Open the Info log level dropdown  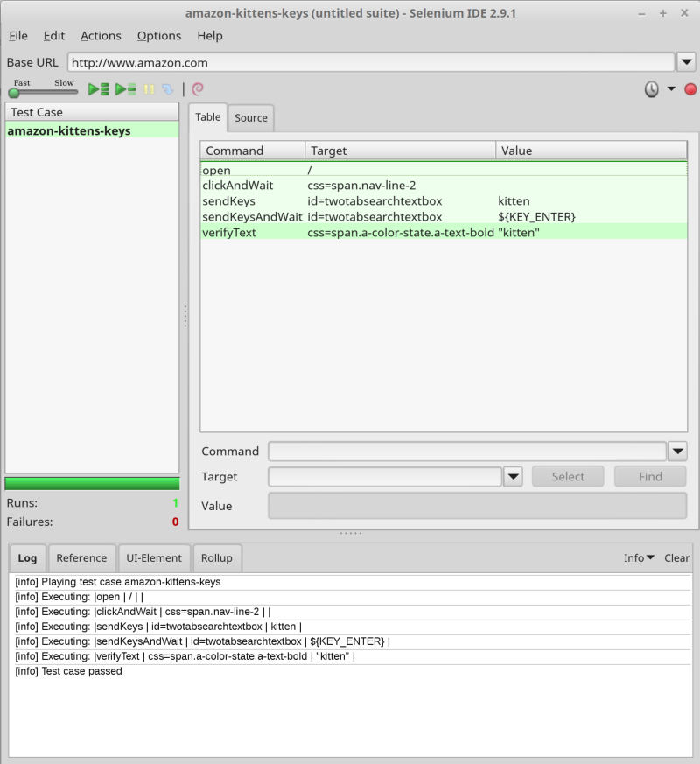[639, 557]
